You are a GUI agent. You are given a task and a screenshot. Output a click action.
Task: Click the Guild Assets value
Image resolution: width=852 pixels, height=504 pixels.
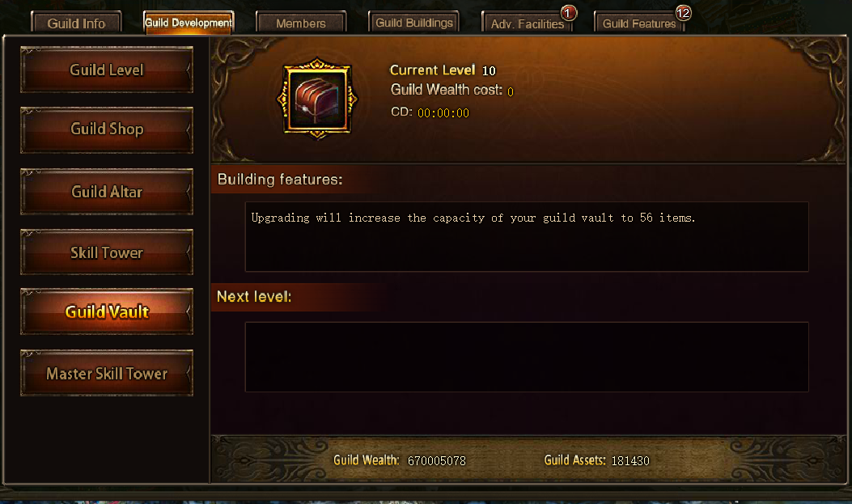(x=630, y=460)
